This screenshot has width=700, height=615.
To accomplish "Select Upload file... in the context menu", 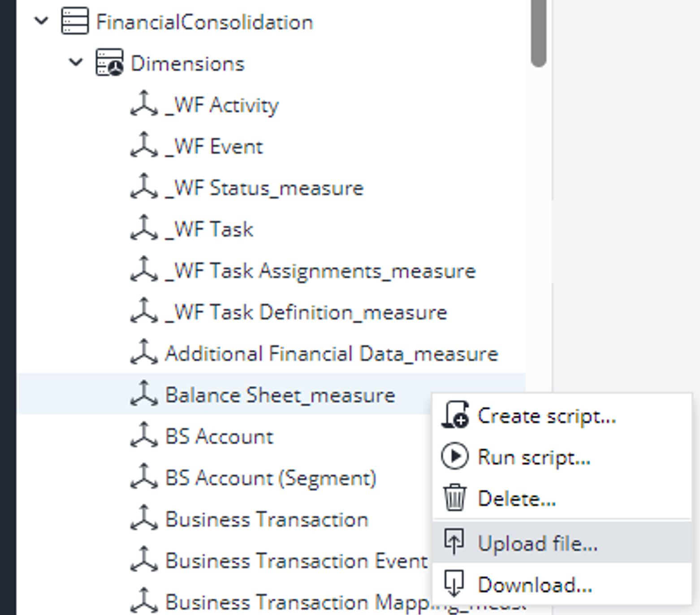I will click(562, 542).
